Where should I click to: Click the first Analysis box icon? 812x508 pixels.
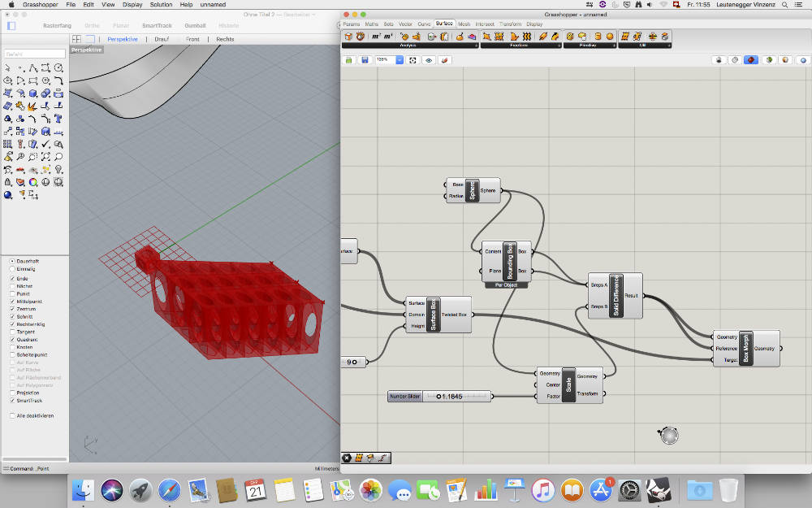pos(348,37)
